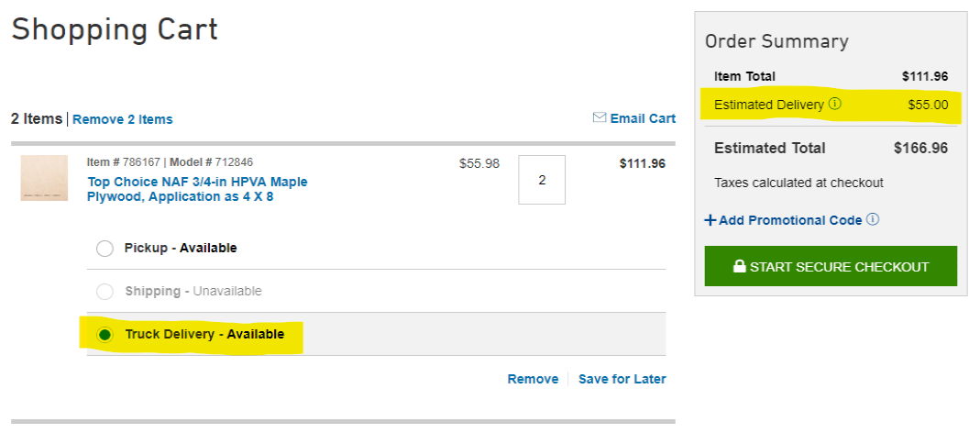Open the Email Cart text link
Image resolution: width=980 pixels, height=433 pixels.
pos(643,118)
